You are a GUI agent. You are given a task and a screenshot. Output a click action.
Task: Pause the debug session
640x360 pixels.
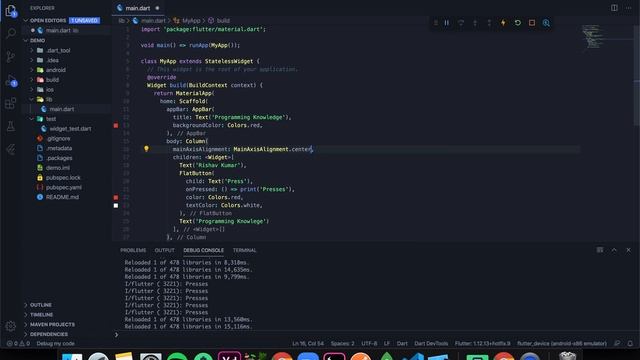[447, 23]
